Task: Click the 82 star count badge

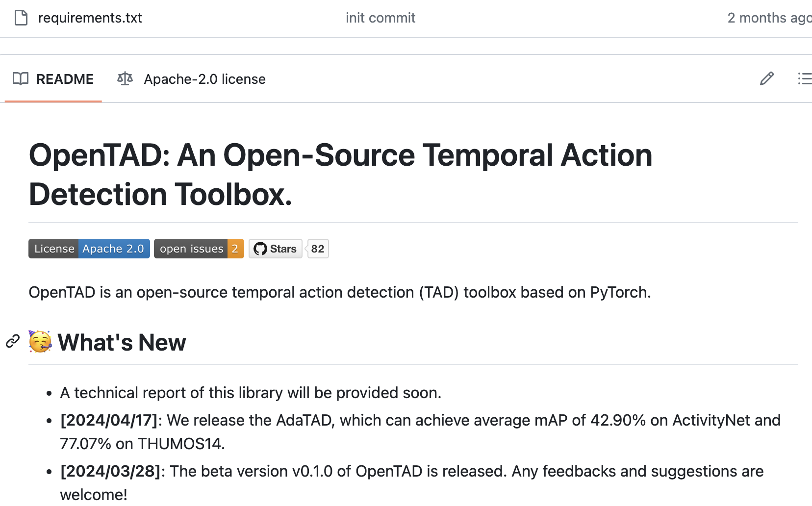Action: [318, 249]
